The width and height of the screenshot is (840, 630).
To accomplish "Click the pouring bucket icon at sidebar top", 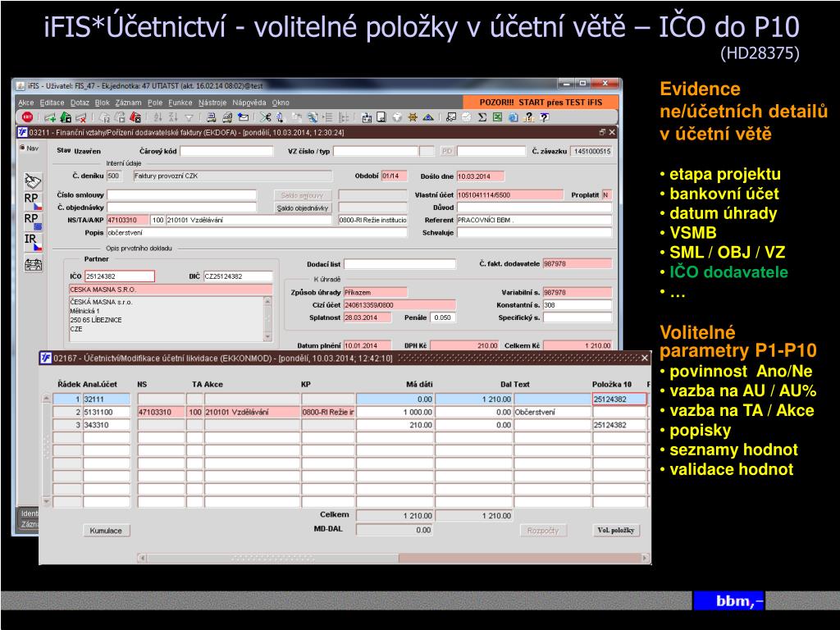I will (x=33, y=181).
